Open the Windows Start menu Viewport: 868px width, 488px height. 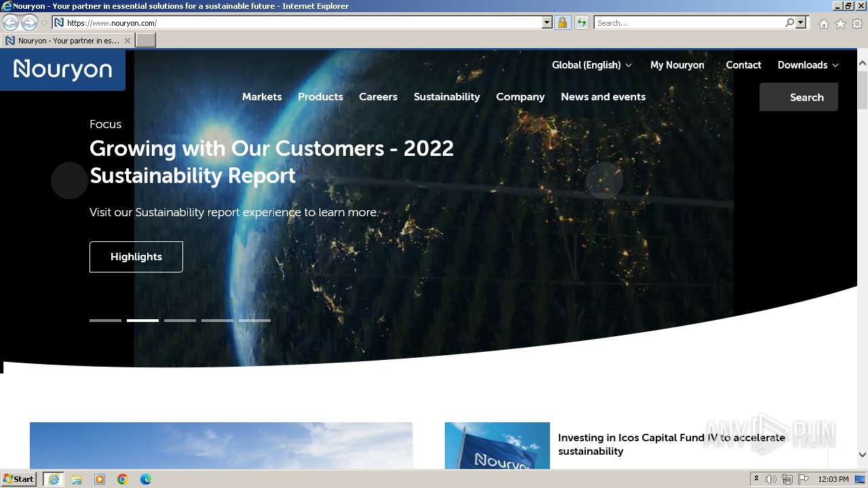click(19, 479)
